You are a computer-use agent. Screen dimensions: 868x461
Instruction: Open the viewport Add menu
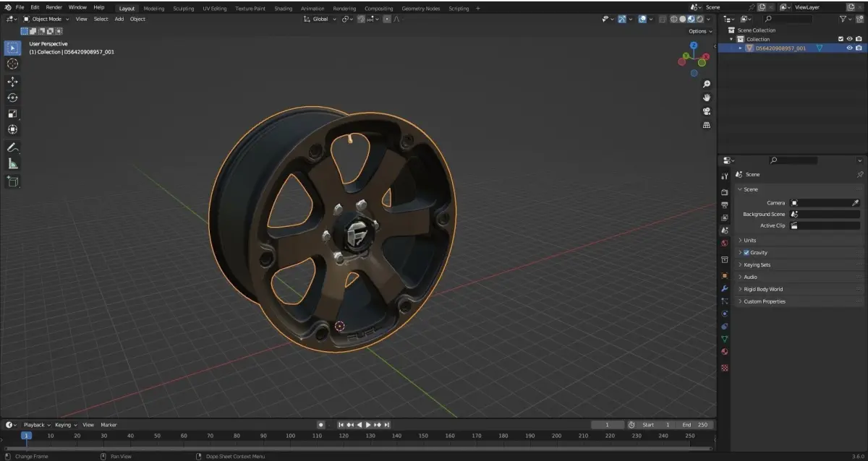click(x=119, y=20)
